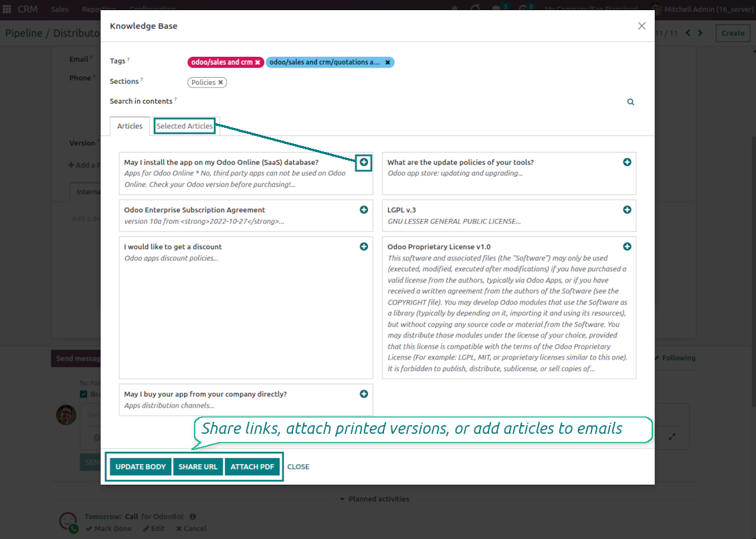The image size is (756, 539).
Task: Open 'Odoo Proprietary License v1.0' article title
Action: (x=439, y=246)
